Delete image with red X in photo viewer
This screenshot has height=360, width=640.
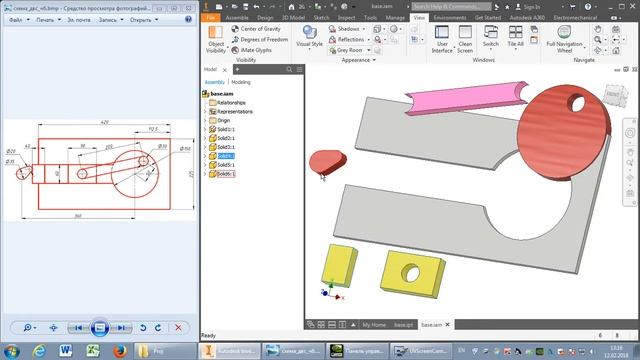[178, 328]
